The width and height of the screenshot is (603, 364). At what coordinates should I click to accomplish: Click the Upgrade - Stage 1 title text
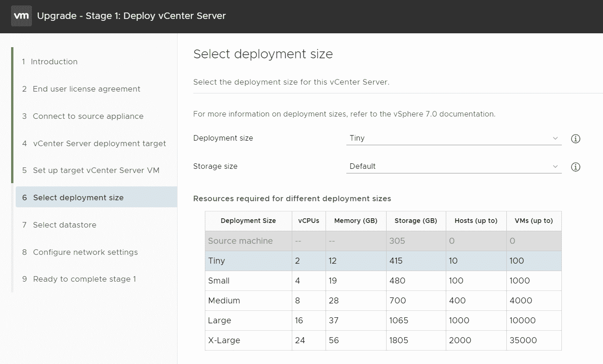click(x=131, y=16)
